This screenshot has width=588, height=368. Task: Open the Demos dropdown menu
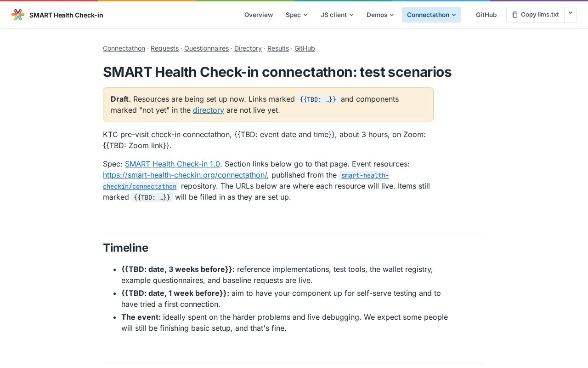[380, 15]
